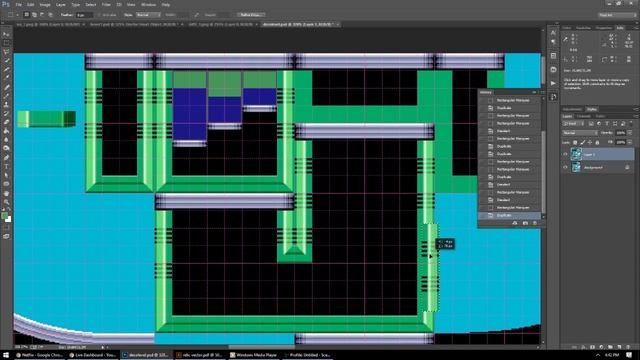Select the Eraser tool
This screenshot has height=360, width=640.
(x=6, y=122)
